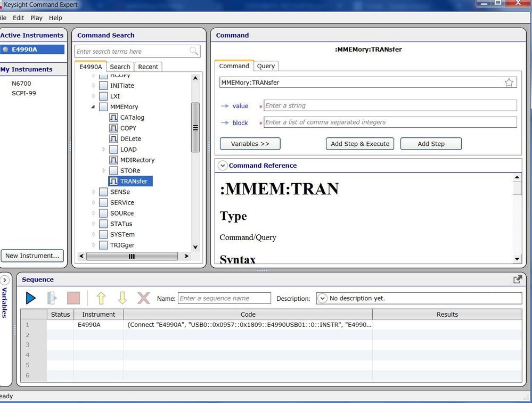Select SCPI-99 under My Instruments

tap(24, 93)
